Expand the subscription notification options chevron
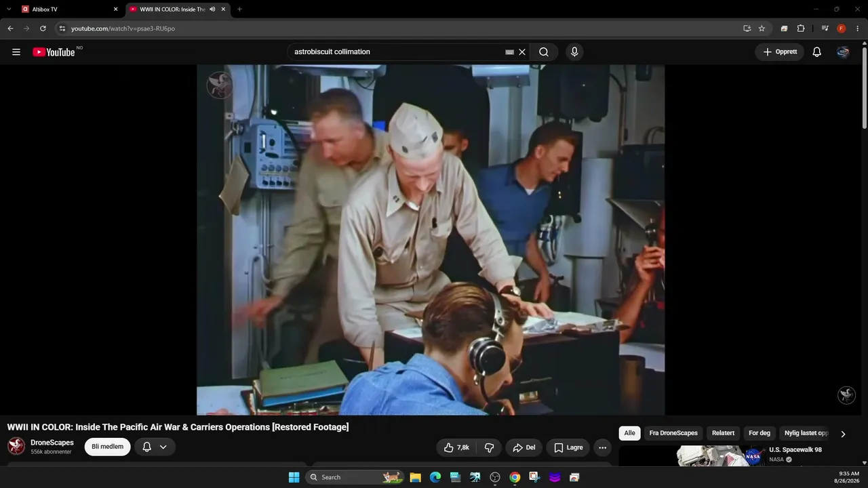This screenshot has width=868, height=488. (x=163, y=447)
